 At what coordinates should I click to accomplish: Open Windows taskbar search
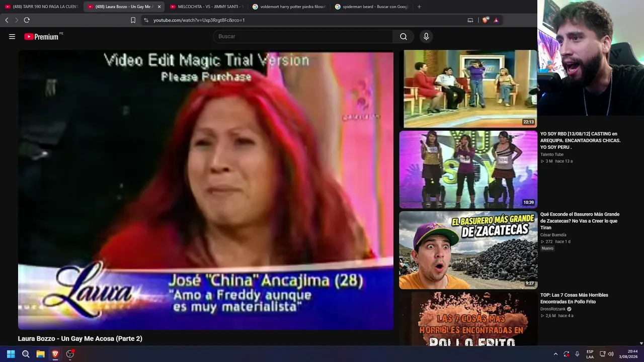26,354
